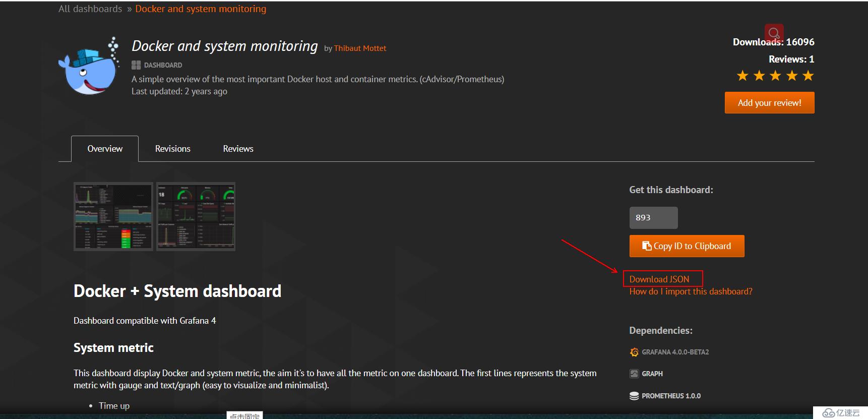Click the GRAFANA 4.0.0-BETA2 dependency text
This screenshot has height=419, width=868.
675,352
